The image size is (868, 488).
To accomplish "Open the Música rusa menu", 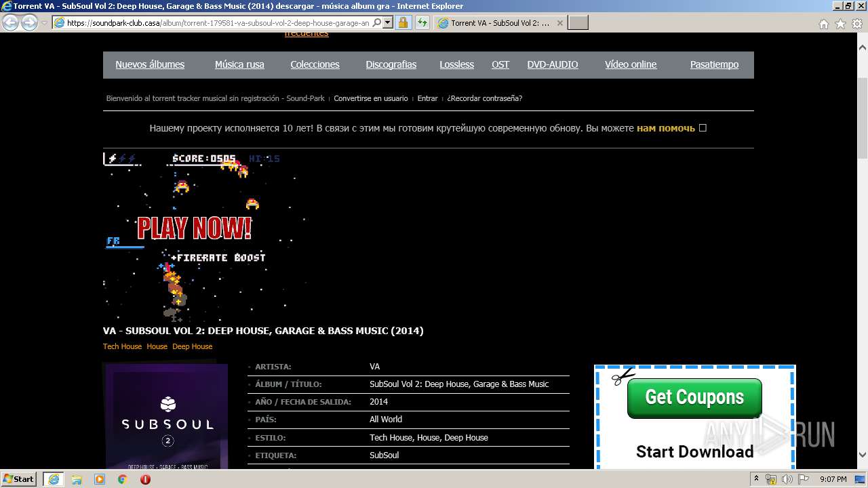I will click(x=239, y=64).
